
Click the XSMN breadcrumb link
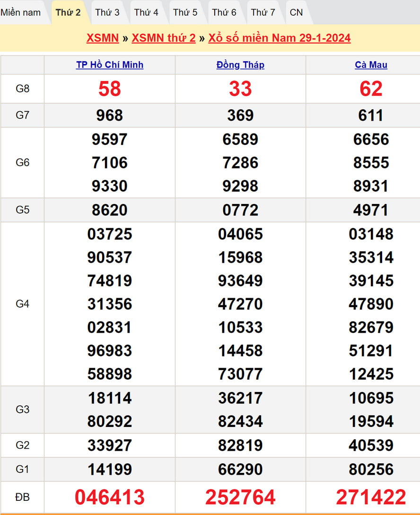102,38
